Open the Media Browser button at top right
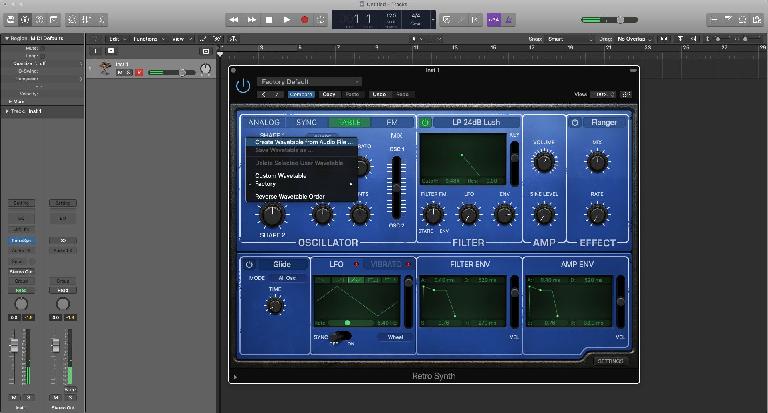This screenshot has height=413, width=768. [x=757, y=20]
